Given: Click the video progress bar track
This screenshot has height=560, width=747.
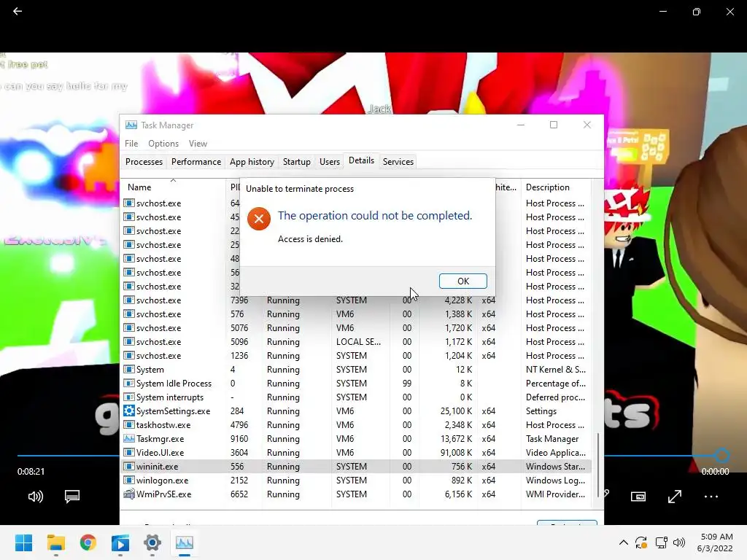Looking at the screenshot, I should tap(68, 456).
